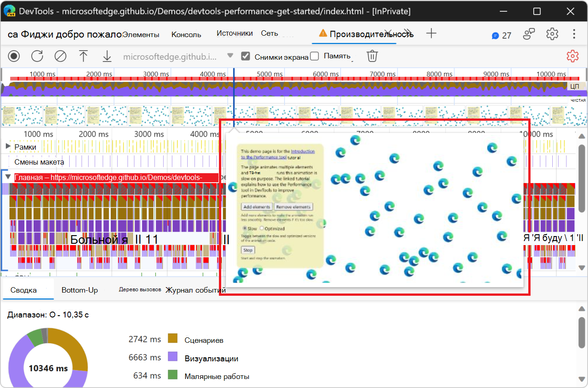Click the Диапазон range text
588x388 pixels.
(x=48, y=314)
